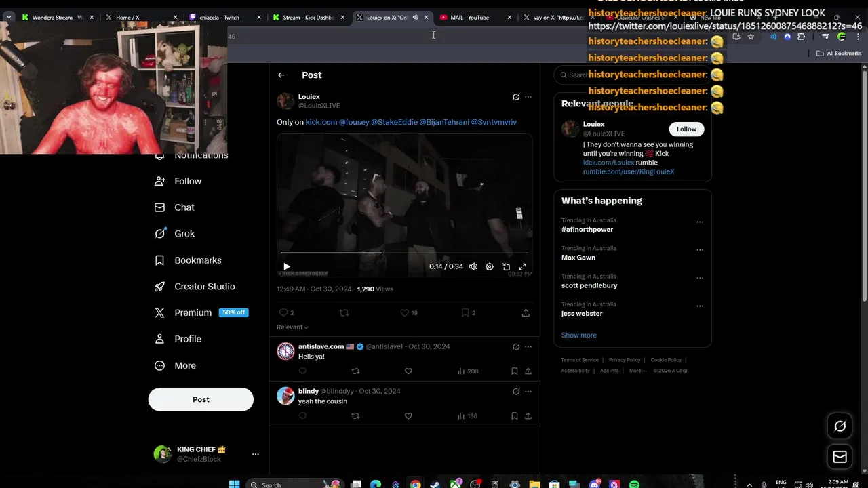Open Spotify from the taskbar
The height and width of the screenshot is (488, 868).
pos(634,485)
